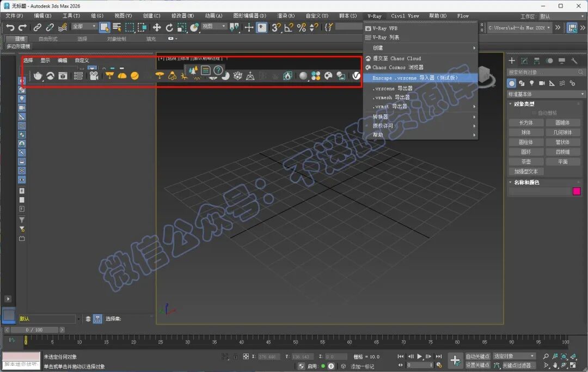Click the 圆柱体 button
Screen dimensions: 588x372
coord(526,142)
